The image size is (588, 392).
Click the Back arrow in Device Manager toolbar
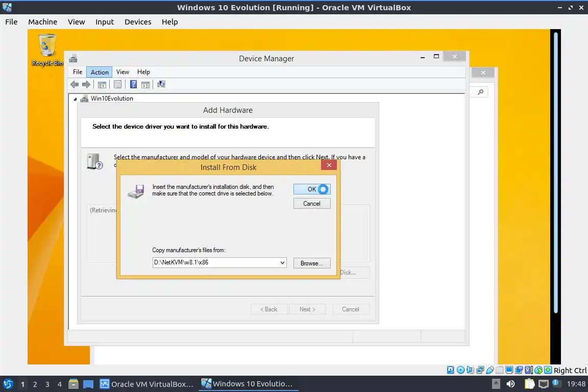tap(75, 84)
